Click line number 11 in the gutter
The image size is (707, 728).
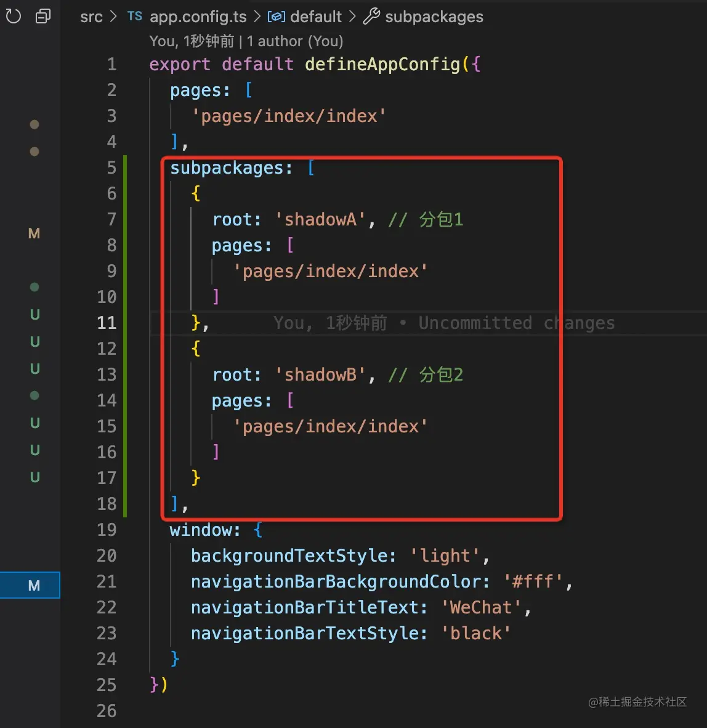pos(107,323)
